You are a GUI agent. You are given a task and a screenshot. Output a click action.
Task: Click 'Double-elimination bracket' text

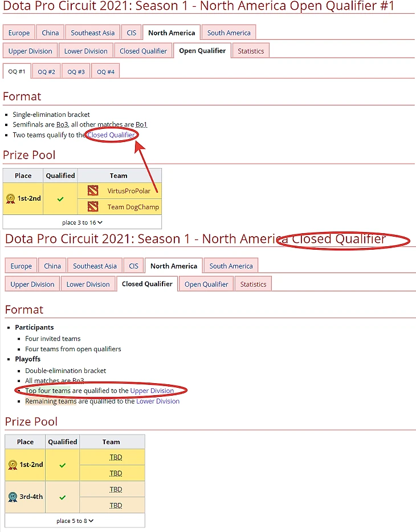click(66, 371)
